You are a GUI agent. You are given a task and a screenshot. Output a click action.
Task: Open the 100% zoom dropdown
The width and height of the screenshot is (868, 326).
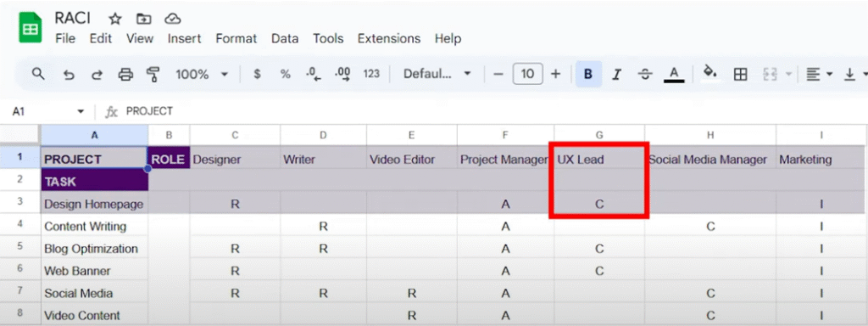click(202, 75)
